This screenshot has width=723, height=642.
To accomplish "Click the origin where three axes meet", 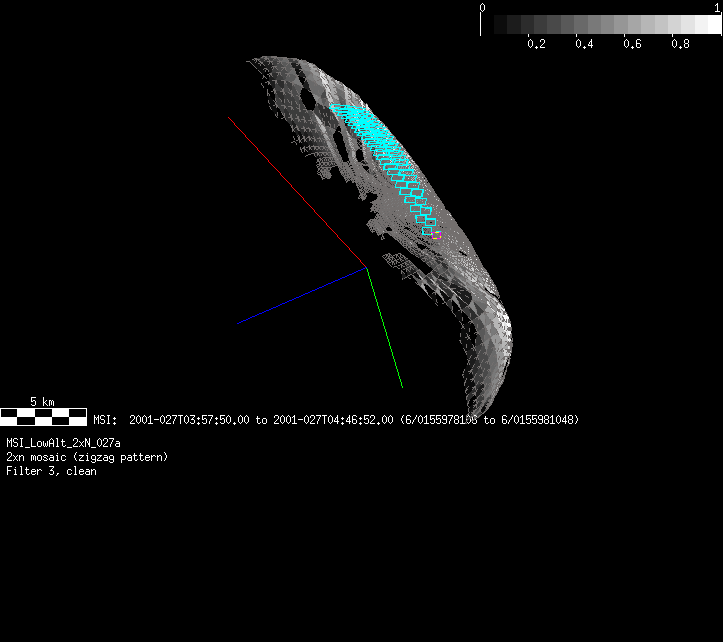I will pyautogui.click(x=366, y=267).
